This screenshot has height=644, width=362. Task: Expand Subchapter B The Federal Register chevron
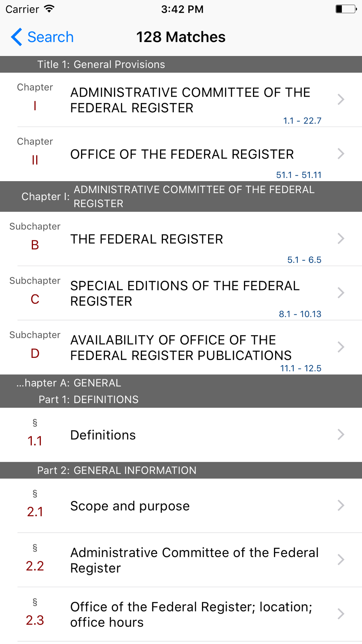(x=341, y=238)
